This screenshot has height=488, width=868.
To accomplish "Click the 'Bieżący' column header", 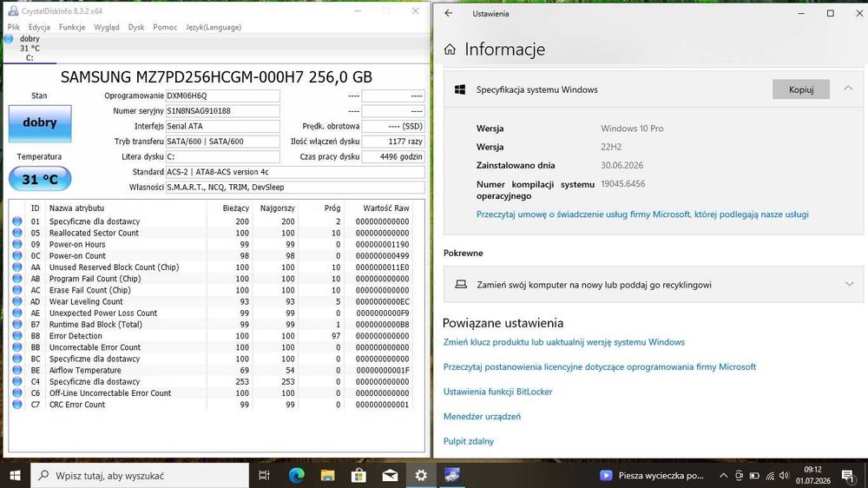I will click(236, 208).
